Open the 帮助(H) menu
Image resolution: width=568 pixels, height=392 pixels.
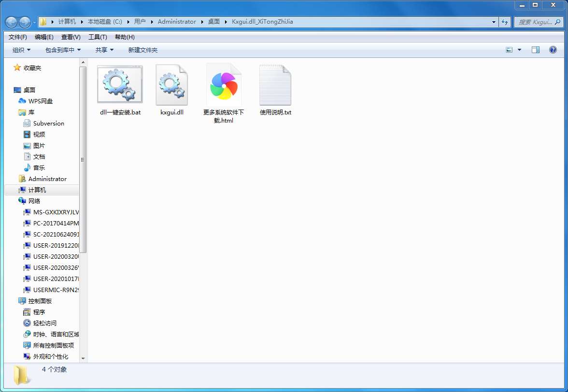tap(125, 37)
